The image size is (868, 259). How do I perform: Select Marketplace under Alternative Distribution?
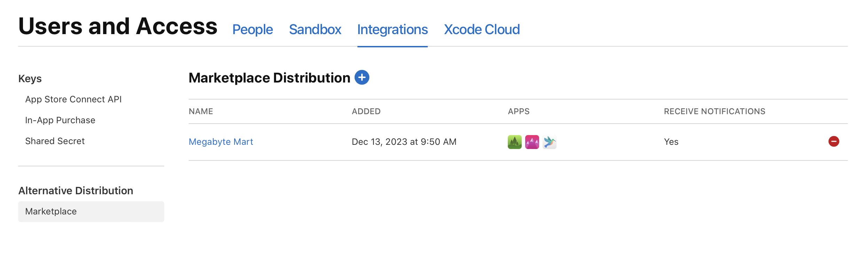point(51,211)
